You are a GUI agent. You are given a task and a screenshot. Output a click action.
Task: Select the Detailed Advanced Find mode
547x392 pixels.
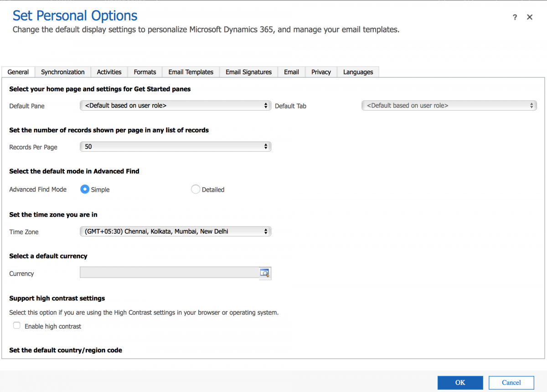click(196, 189)
